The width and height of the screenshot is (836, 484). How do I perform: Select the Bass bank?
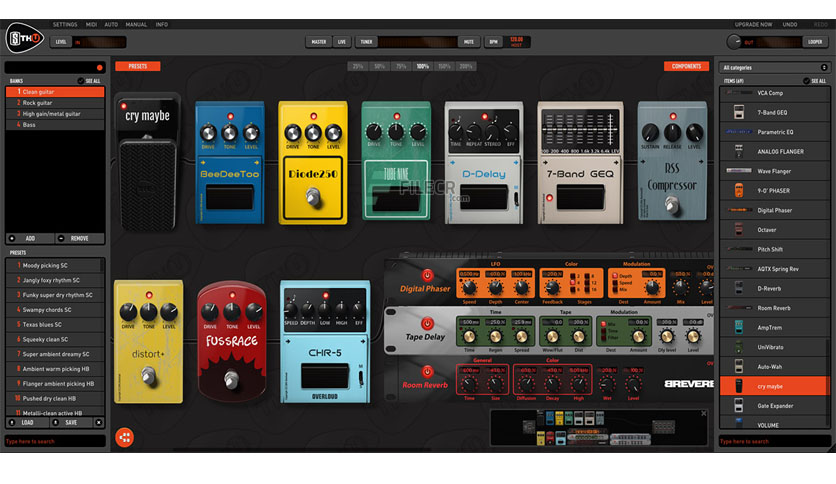point(55,125)
